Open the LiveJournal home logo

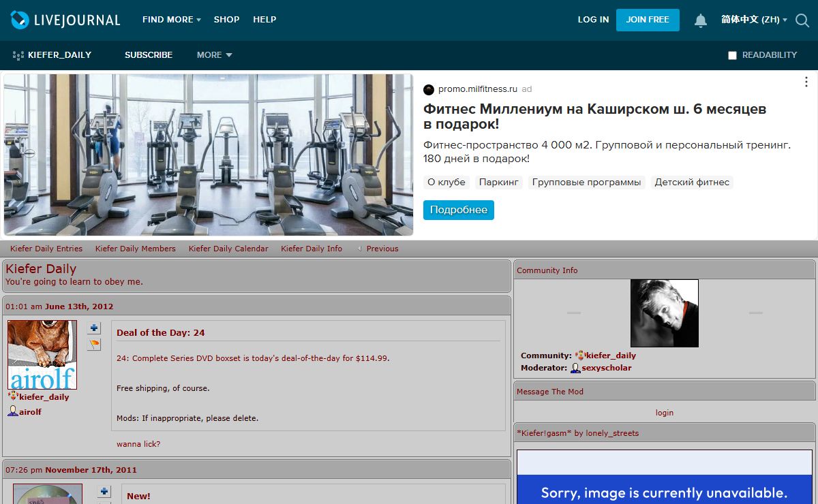pyautogui.click(x=65, y=20)
